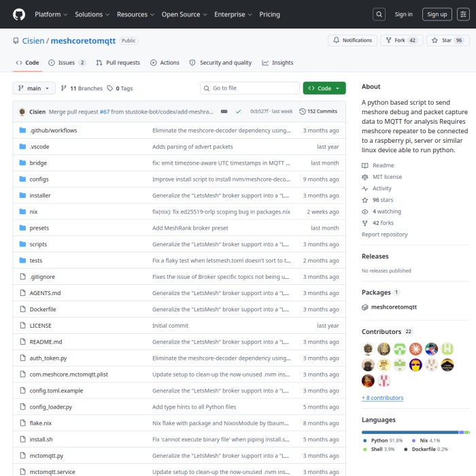Open the main branch selector dropdown
Viewport: 476px width, 476px height.
[x=34, y=88]
